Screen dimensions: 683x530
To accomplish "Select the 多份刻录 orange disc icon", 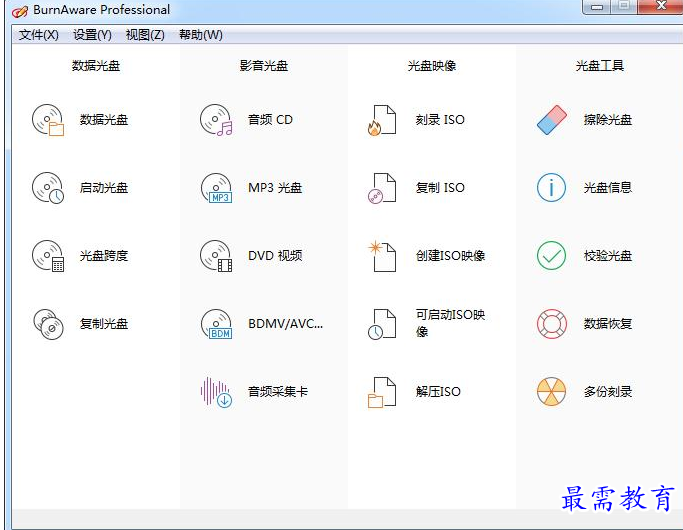I will [551, 392].
